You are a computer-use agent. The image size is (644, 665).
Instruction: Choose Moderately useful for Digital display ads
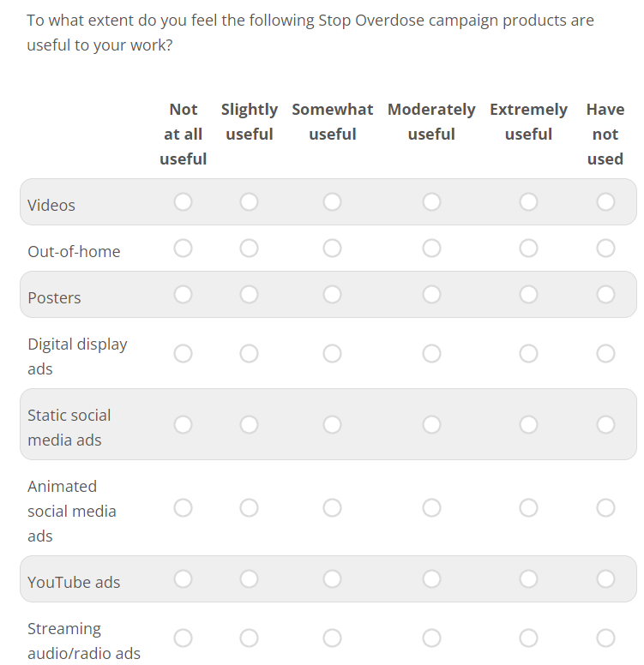[431, 353]
